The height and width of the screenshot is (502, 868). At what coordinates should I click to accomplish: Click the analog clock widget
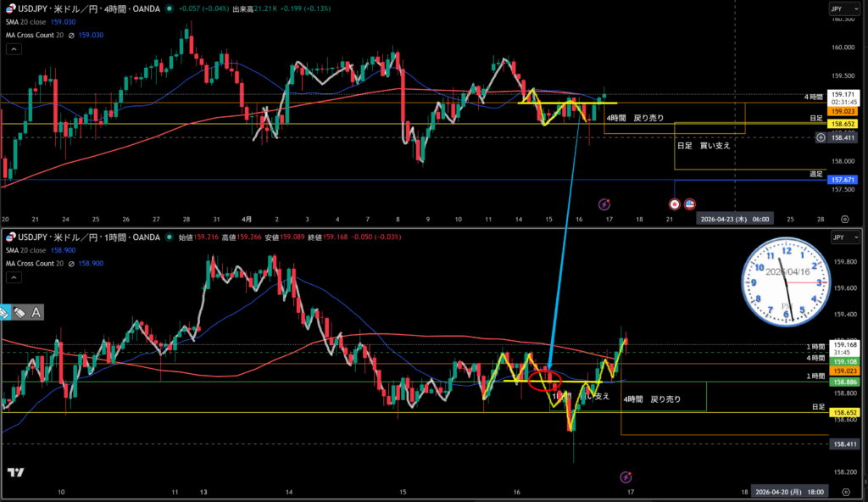[x=784, y=282]
